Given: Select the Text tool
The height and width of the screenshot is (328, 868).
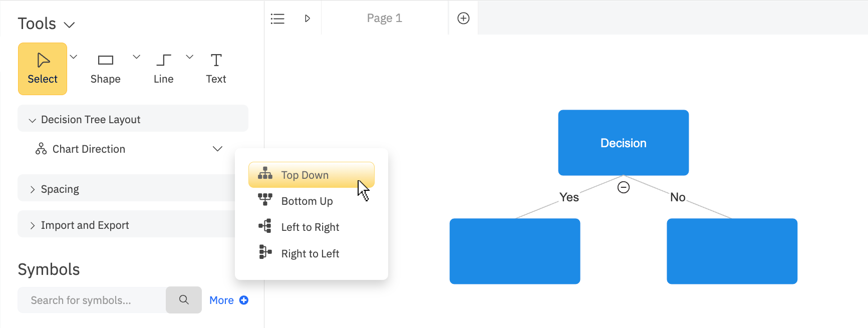Looking at the screenshot, I should point(215,68).
